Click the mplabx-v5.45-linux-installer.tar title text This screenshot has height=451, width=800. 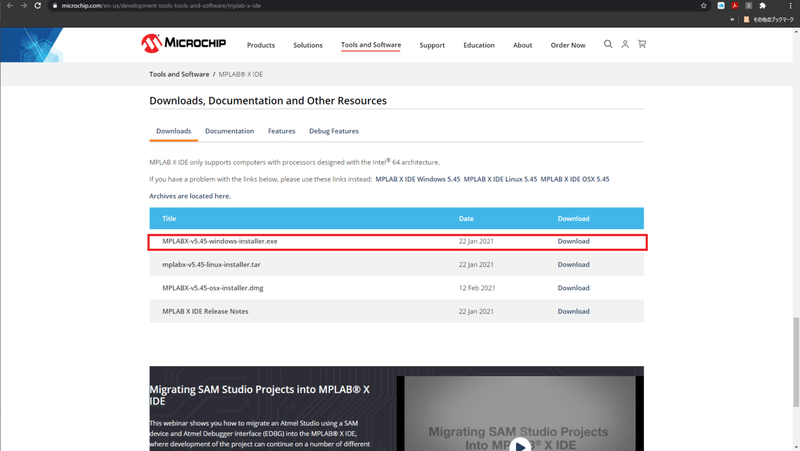tap(211, 265)
